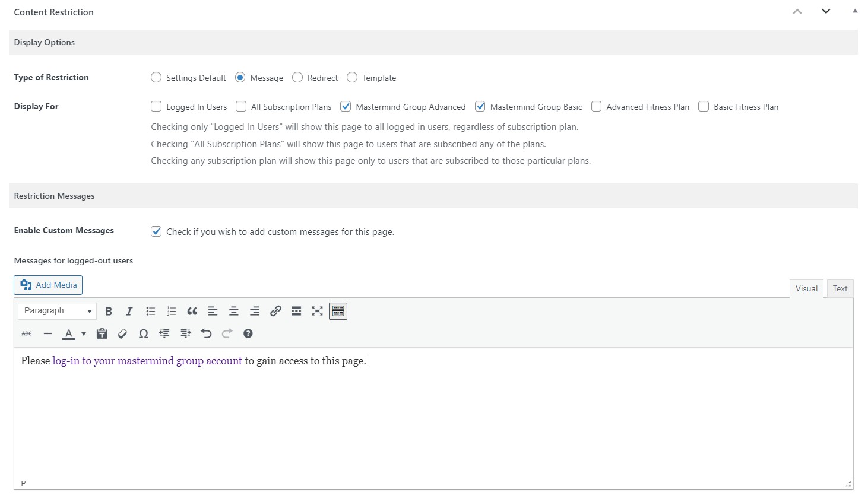This screenshot has width=868, height=499.
Task: Click the P element path indicator
Action: point(24,484)
